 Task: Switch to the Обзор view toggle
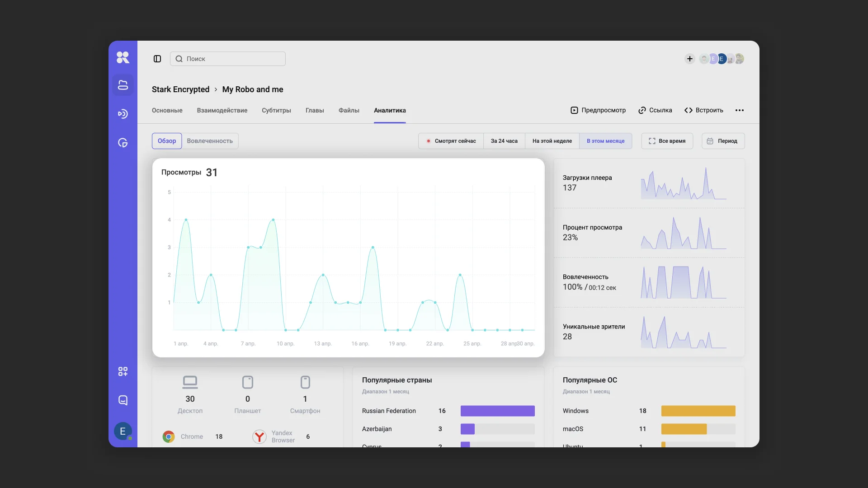pyautogui.click(x=167, y=141)
